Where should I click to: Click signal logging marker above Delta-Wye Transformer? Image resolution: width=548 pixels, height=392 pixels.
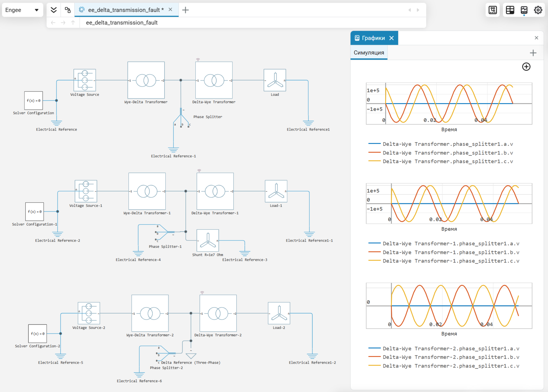pos(198,59)
